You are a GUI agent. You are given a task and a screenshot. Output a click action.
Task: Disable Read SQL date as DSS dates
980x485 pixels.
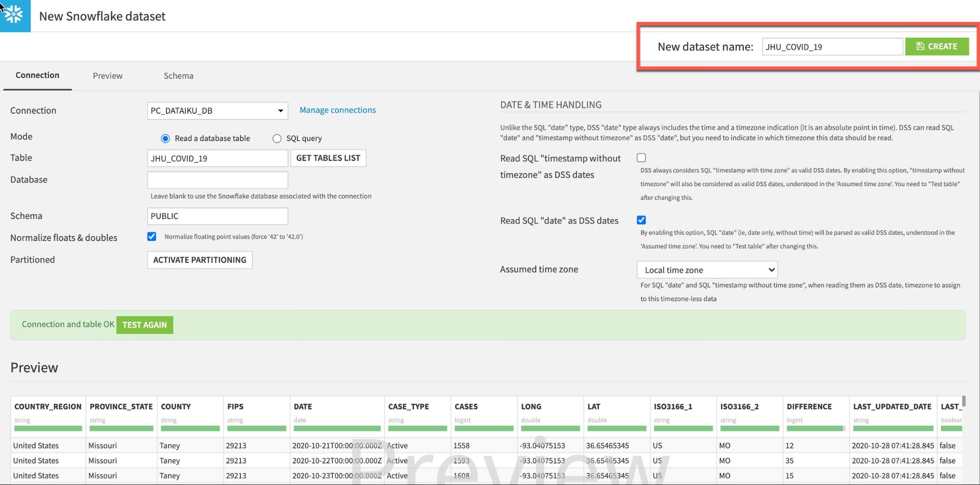[641, 220]
